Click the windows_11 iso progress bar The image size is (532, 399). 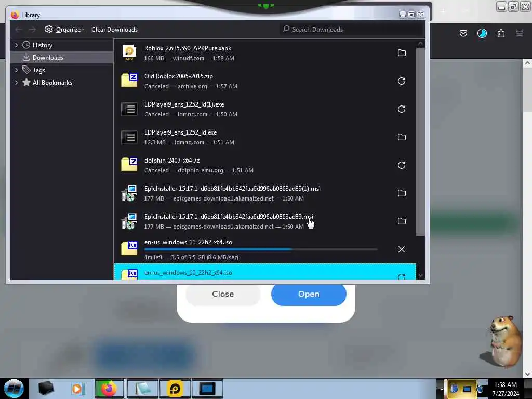click(261, 249)
